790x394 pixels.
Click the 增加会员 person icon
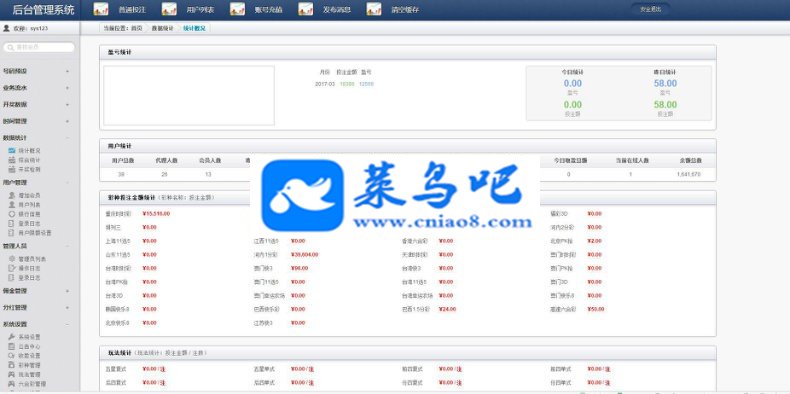point(12,195)
